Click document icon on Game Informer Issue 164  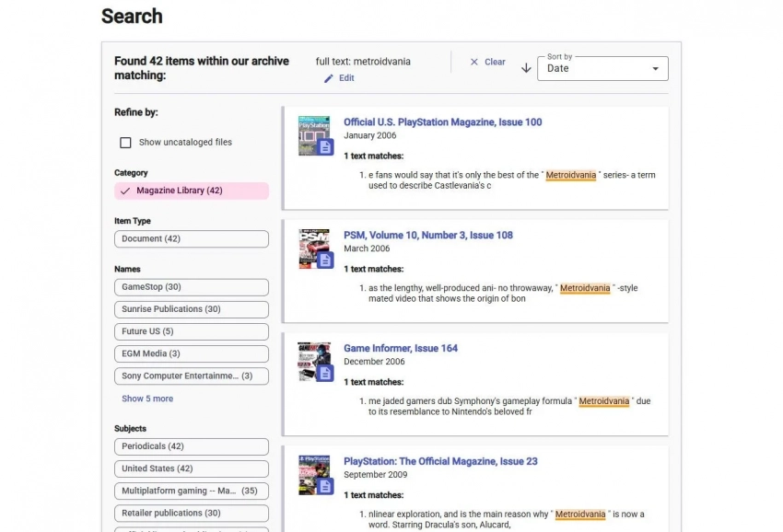pyautogui.click(x=324, y=373)
